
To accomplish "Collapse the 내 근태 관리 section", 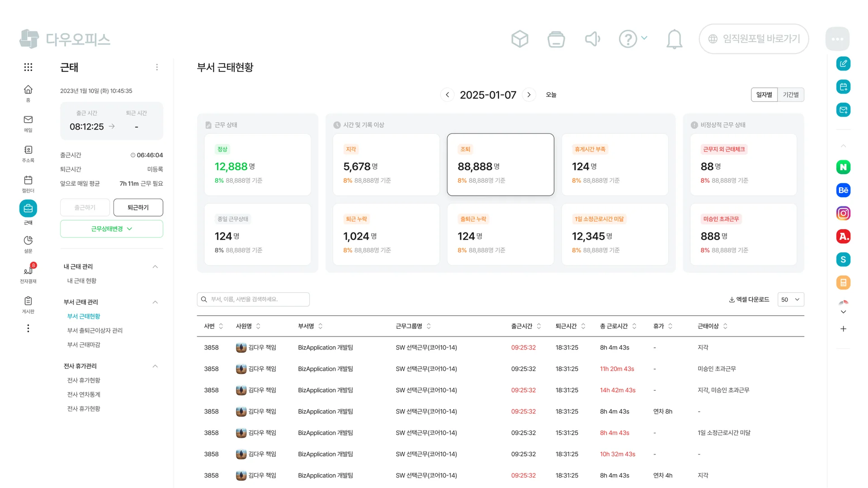I will [155, 266].
